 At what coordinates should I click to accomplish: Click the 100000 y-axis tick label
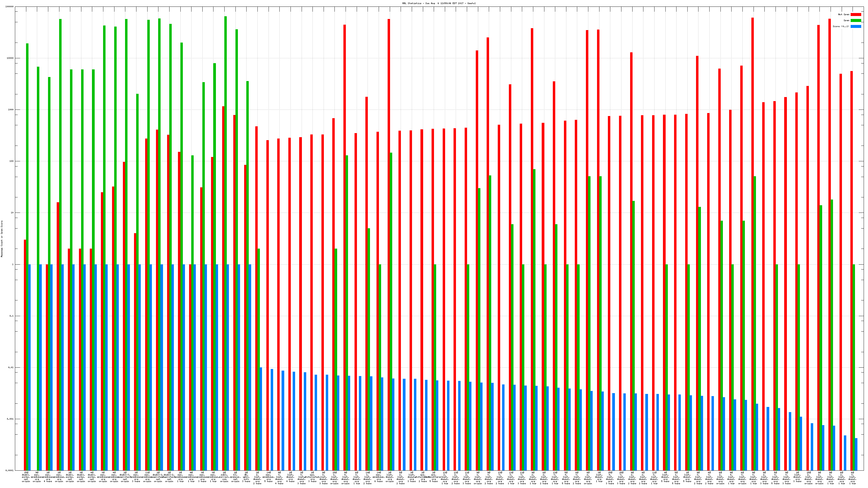tap(10, 7)
